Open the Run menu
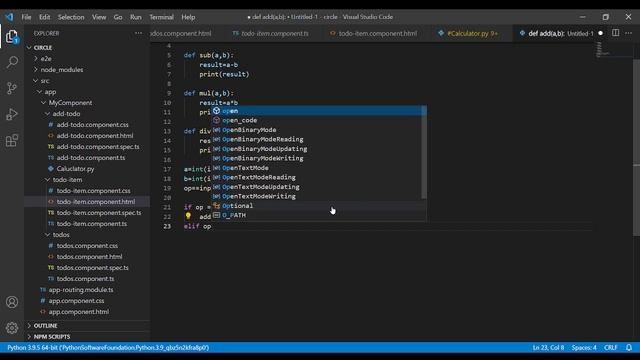 point(136,17)
